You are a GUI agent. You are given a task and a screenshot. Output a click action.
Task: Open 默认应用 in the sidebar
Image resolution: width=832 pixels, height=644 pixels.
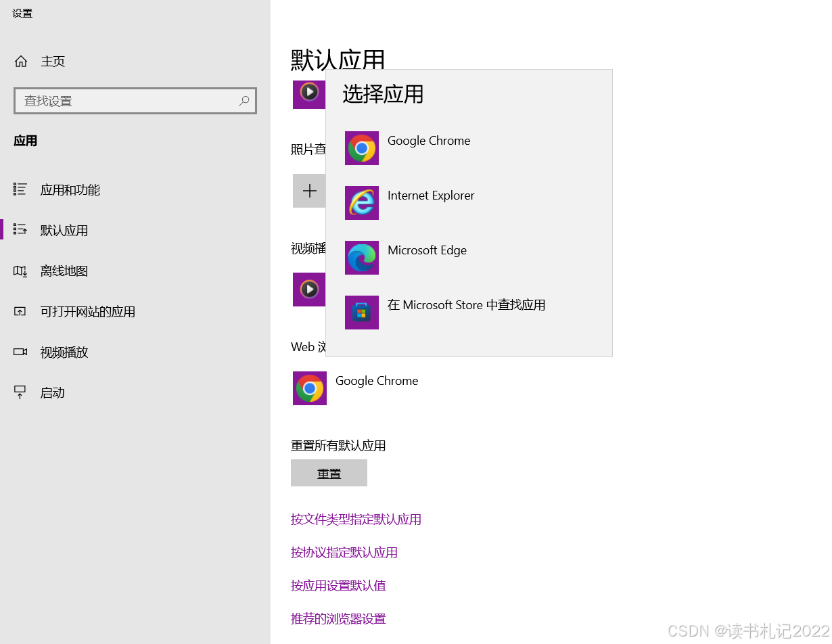pos(64,231)
